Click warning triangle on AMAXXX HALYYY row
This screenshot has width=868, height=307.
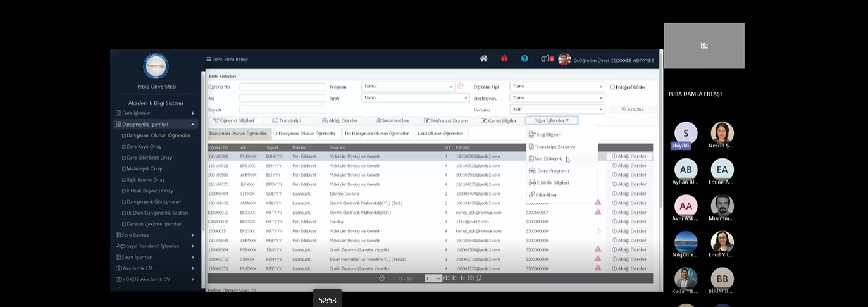click(598, 203)
